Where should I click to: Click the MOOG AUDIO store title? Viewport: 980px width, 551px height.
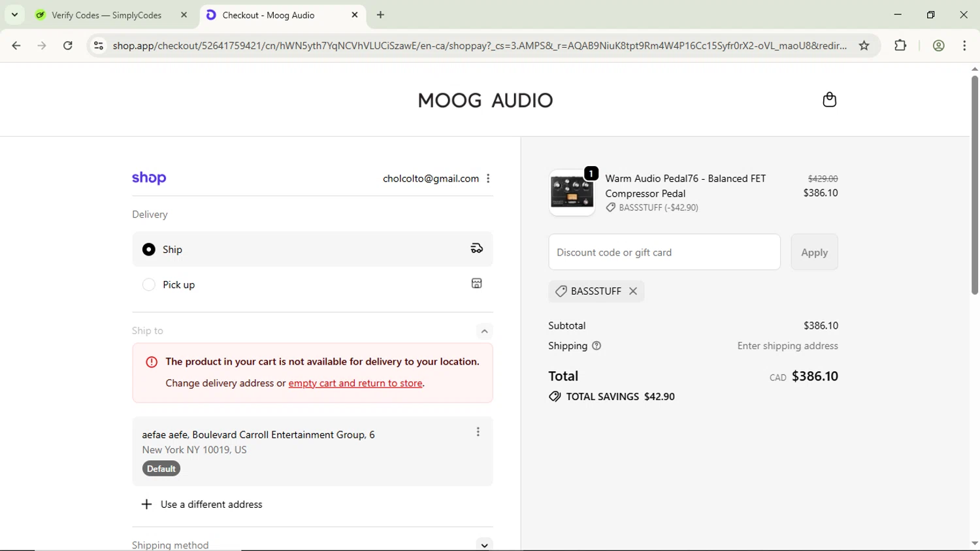pyautogui.click(x=485, y=100)
